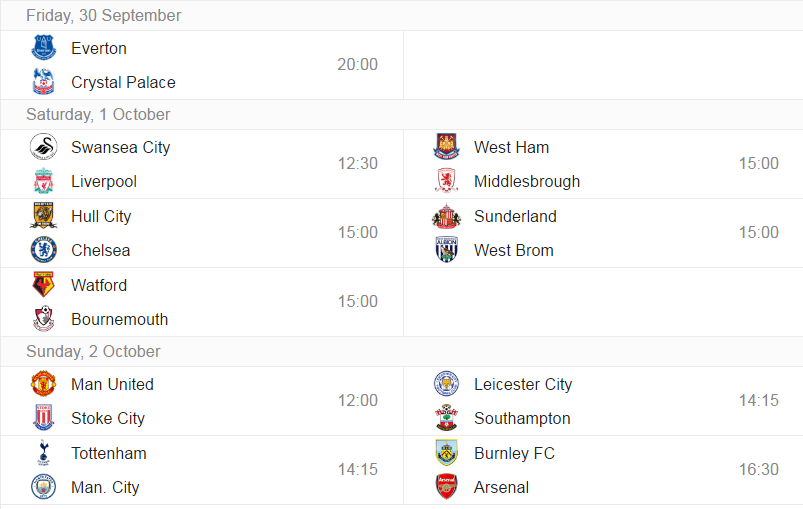
Task: Click the Hull City tiger crest
Action: (x=44, y=216)
